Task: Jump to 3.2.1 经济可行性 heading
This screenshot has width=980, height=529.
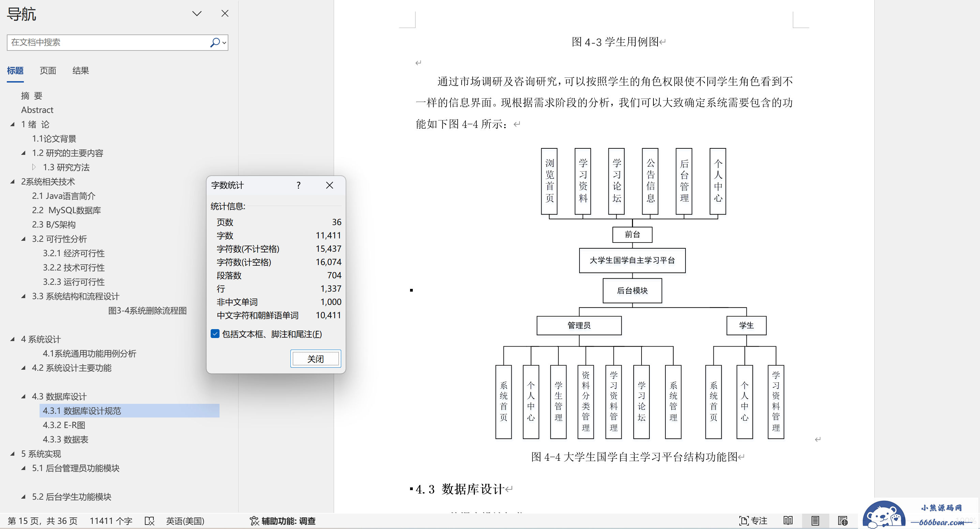Action: tap(73, 253)
